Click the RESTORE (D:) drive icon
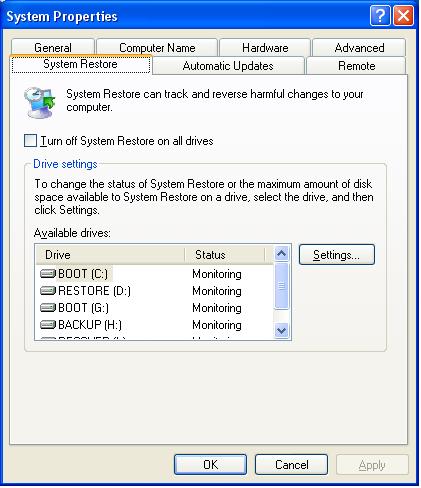 coord(48,291)
